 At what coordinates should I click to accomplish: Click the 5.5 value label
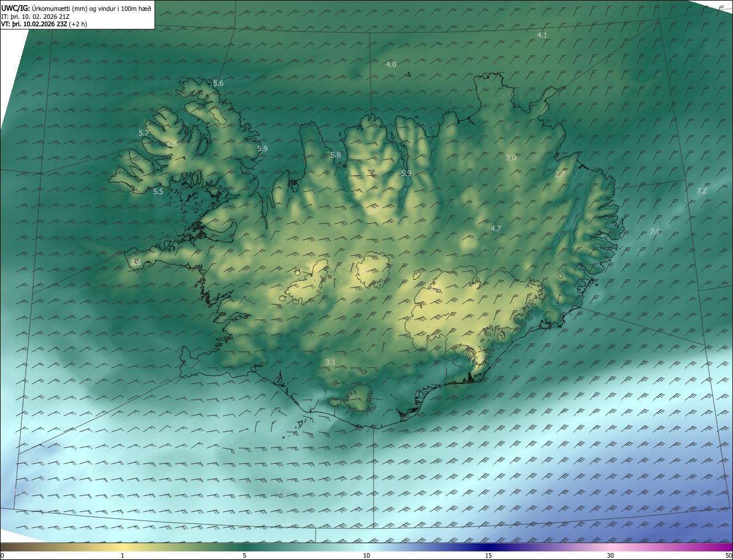tap(158, 192)
